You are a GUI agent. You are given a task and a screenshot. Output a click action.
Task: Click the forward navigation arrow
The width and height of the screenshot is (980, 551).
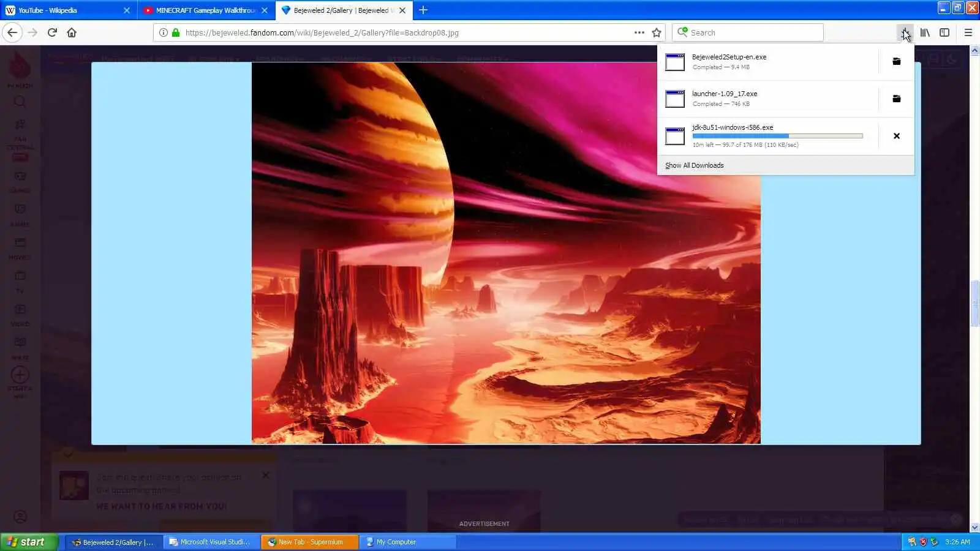click(33, 32)
